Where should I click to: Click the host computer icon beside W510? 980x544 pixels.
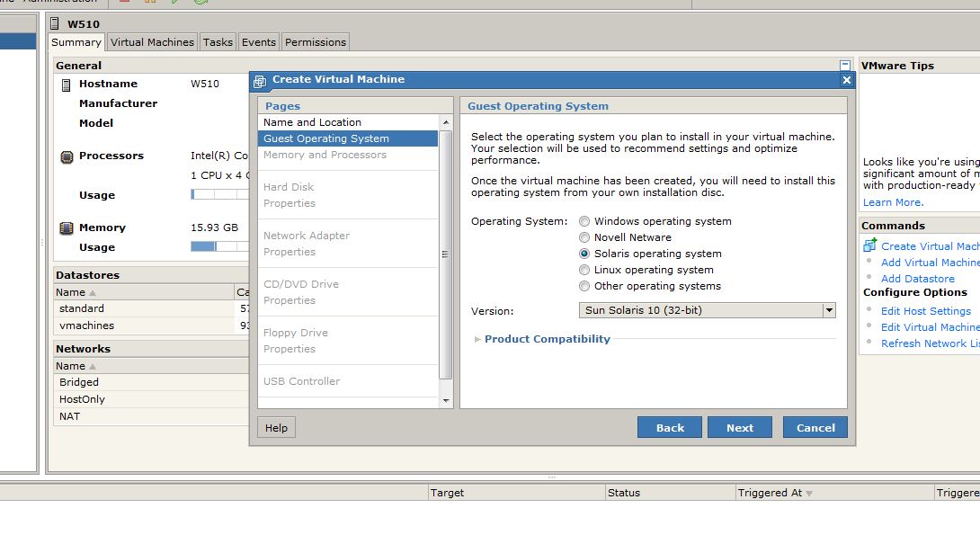tap(56, 22)
